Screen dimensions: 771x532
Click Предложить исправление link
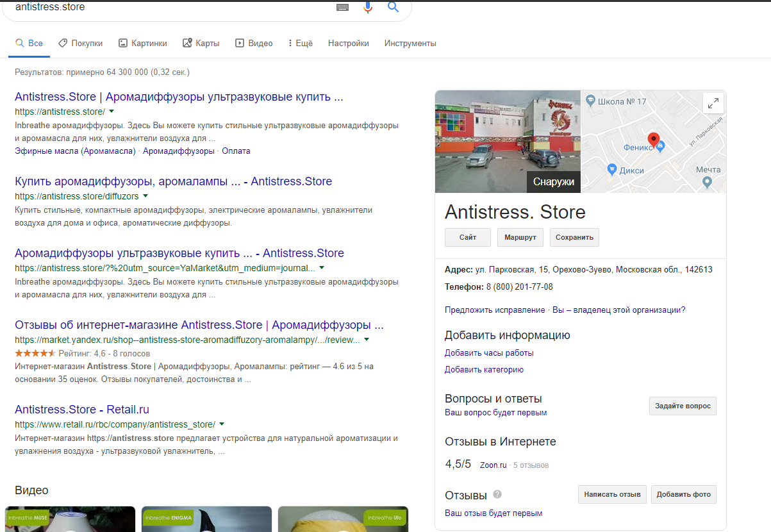(x=495, y=310)
